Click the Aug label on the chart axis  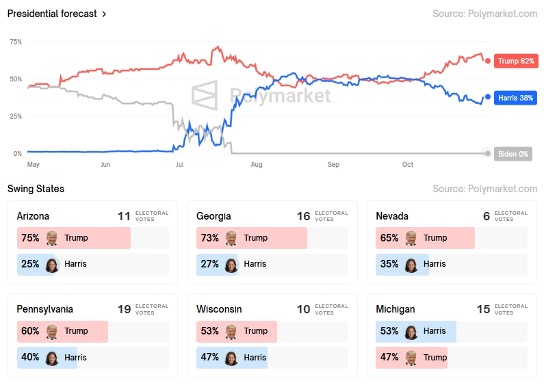pyautogui.click(x=256, y=164)
